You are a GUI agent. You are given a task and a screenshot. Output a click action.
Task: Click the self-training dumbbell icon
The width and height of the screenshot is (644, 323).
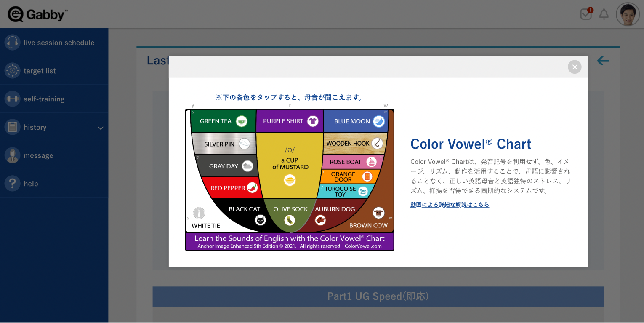(x=12, y=99)
